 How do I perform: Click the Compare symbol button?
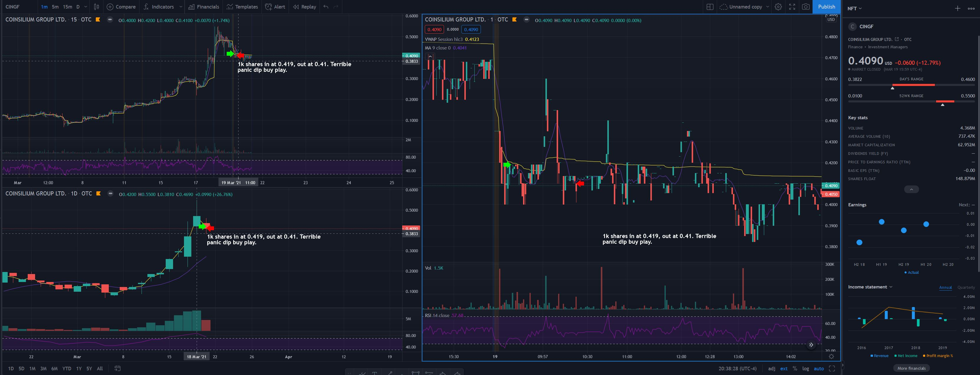click(121, 7)
